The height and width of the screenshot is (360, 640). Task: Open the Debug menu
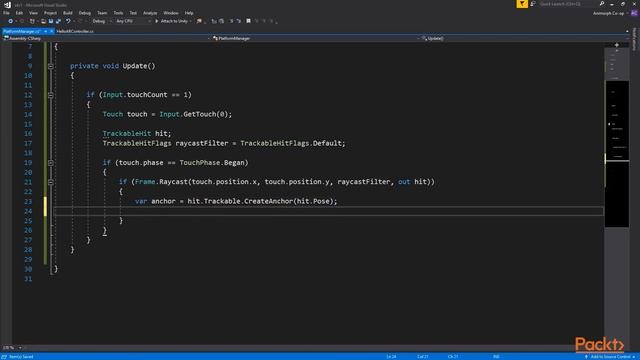pyautogui.click(x=84, y=13)
